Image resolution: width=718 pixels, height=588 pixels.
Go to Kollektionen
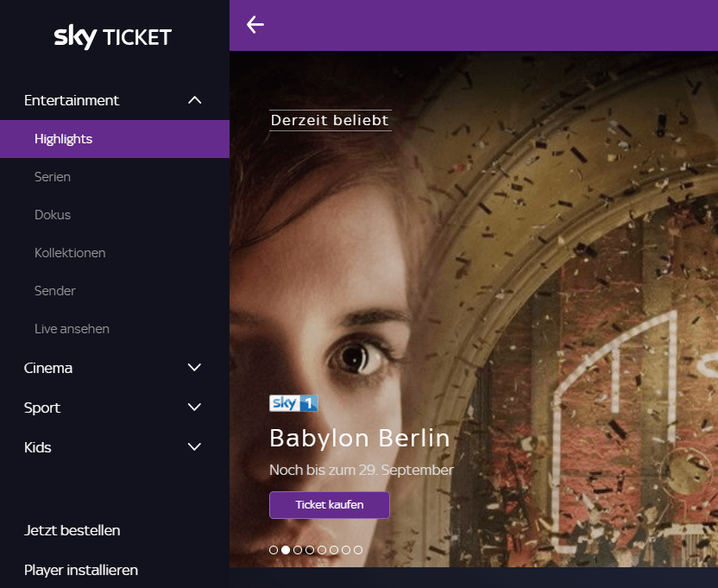tap(70, 253)
